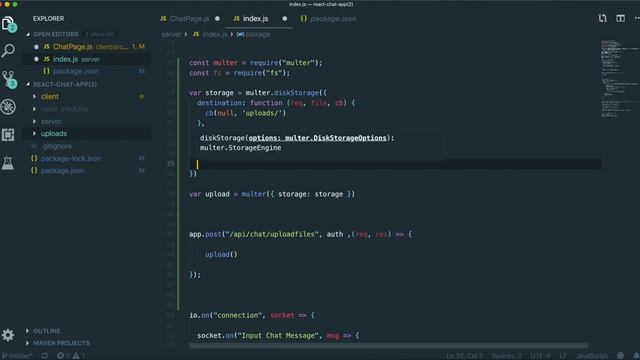Click the upload() call in code

pos(221,254)
